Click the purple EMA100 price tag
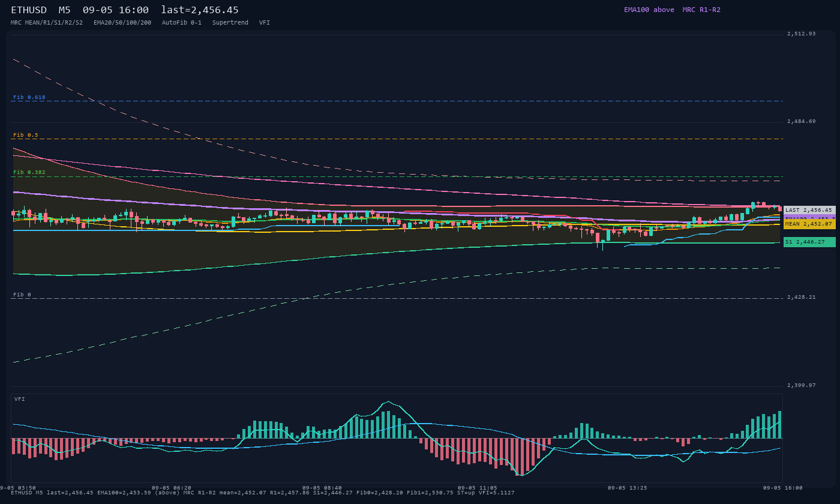Screen dimensions: 840x504 [x=809, y=217]
